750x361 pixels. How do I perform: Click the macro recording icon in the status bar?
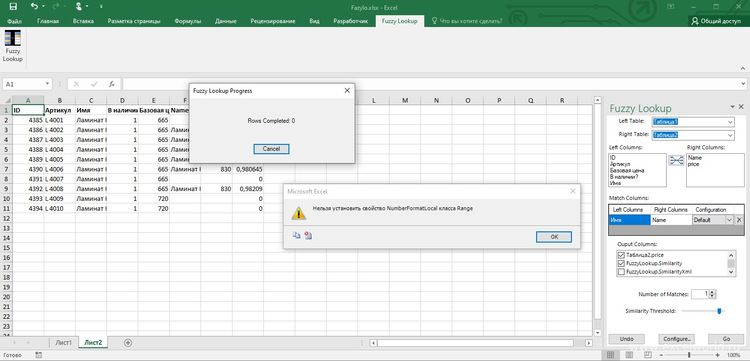[x=38, y=355]
